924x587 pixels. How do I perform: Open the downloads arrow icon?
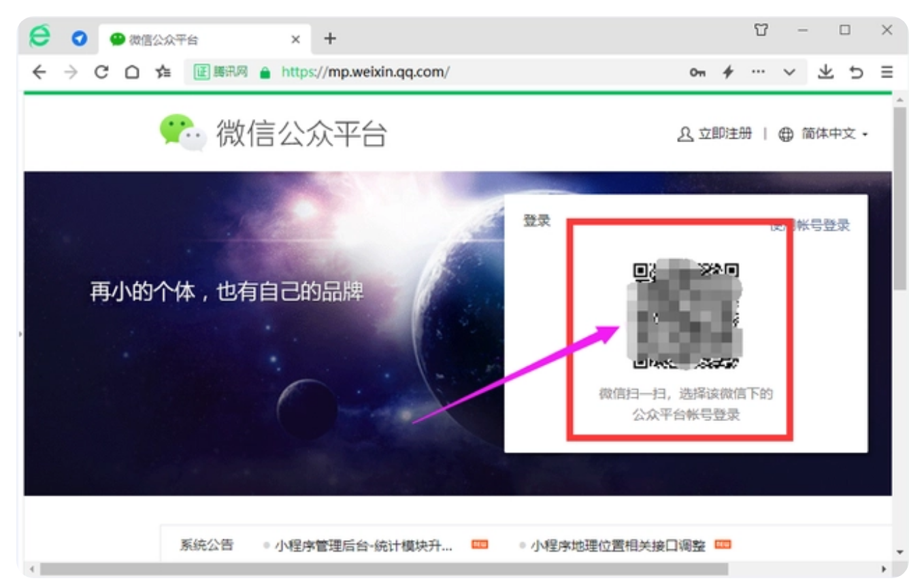(x=825, y=71)
